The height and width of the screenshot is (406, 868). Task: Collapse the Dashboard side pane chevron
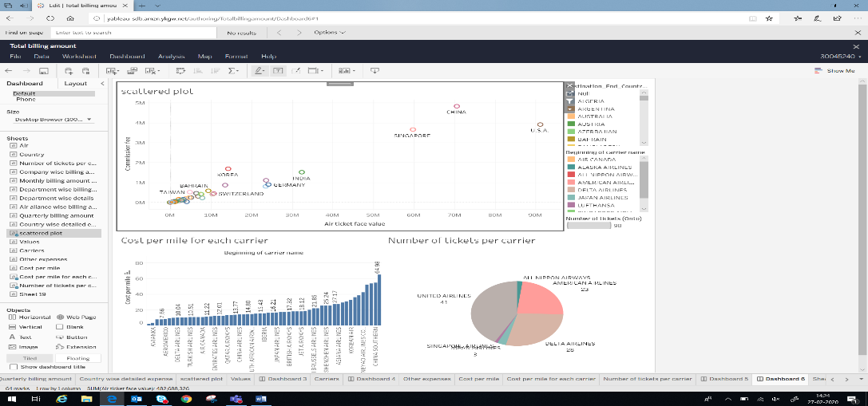(x=102, y=84)
